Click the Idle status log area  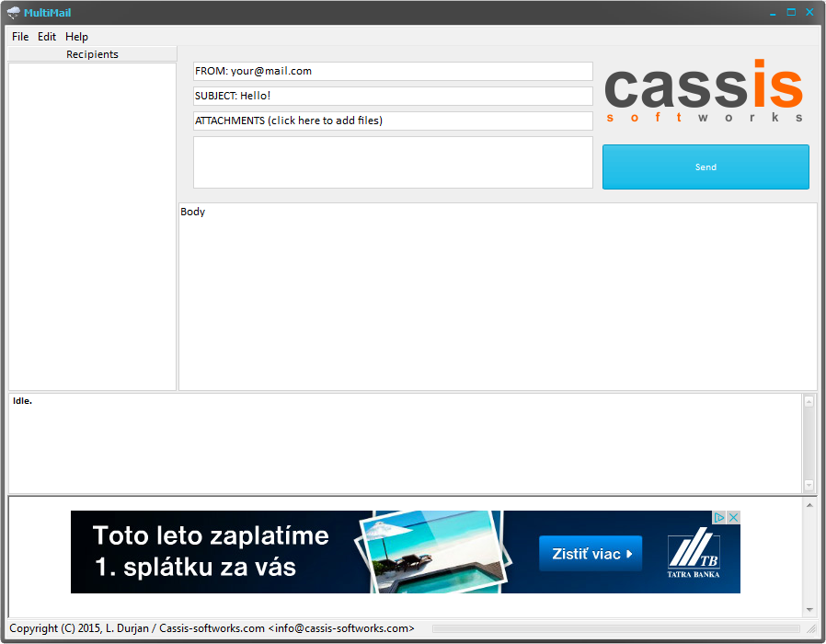point(405,443)
